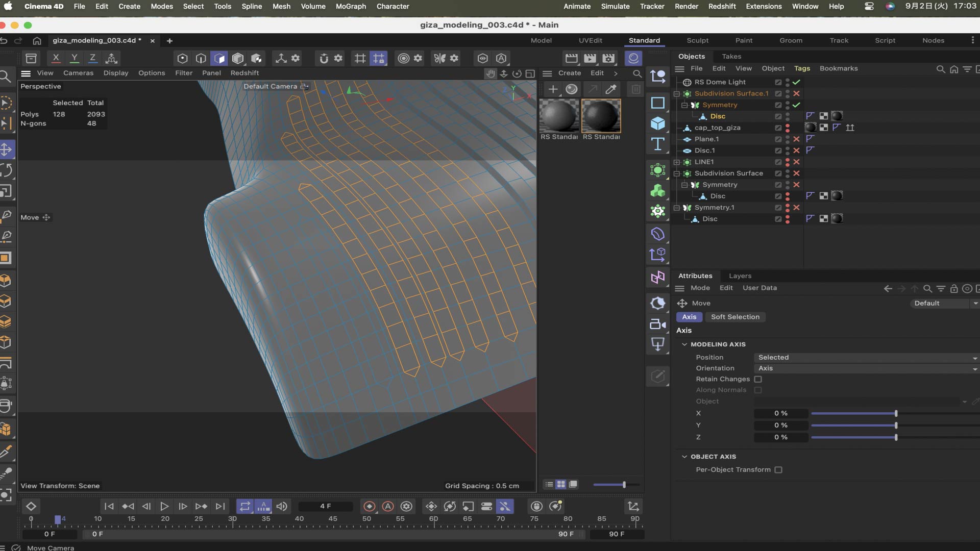Switch to the Sculpt layout tab
This screenshot has width=980, height=551.
tap(697, 40)
